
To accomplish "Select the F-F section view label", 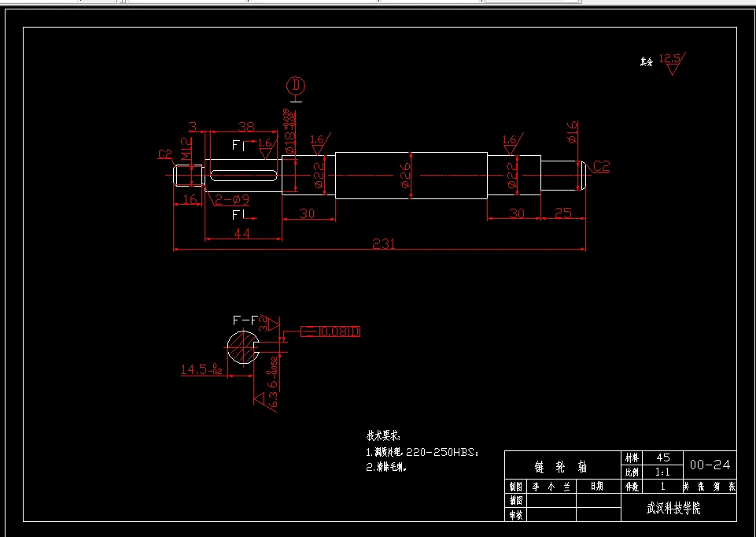I will [245, 320].
